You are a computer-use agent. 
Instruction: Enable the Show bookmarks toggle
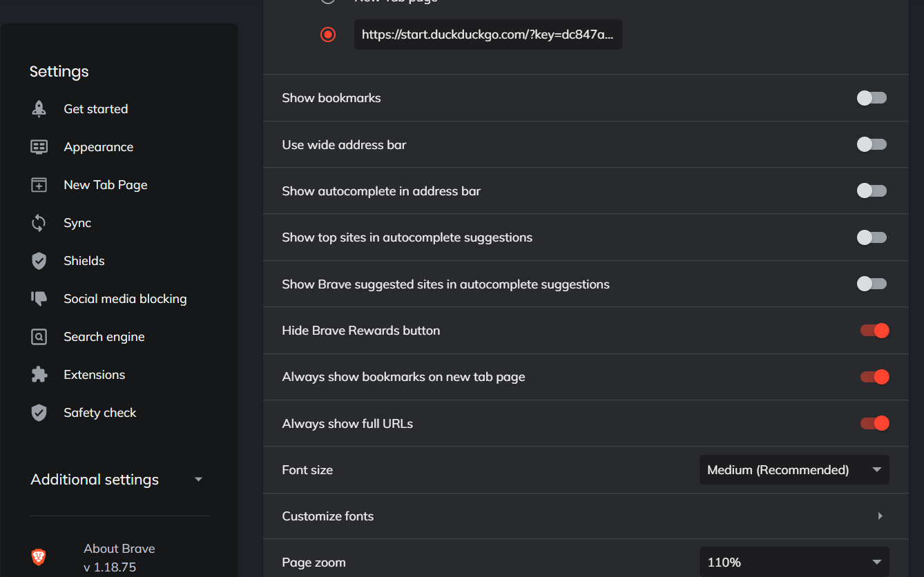(872, 98)
